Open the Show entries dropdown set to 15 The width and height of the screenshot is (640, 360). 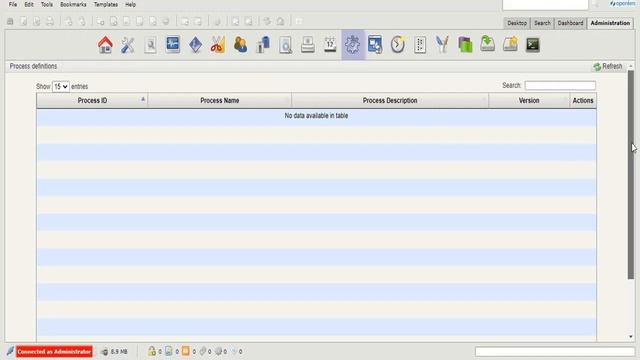pyautogui.click(x=61, y=87)
